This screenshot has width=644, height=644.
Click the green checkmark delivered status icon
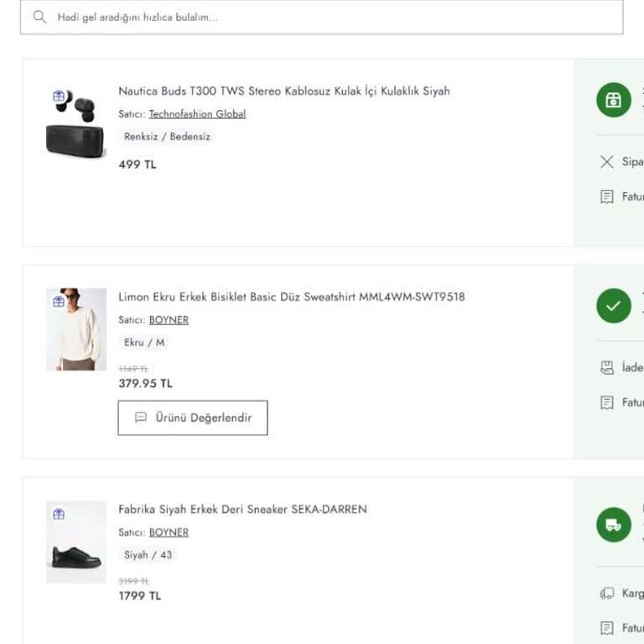coord(613,306)
